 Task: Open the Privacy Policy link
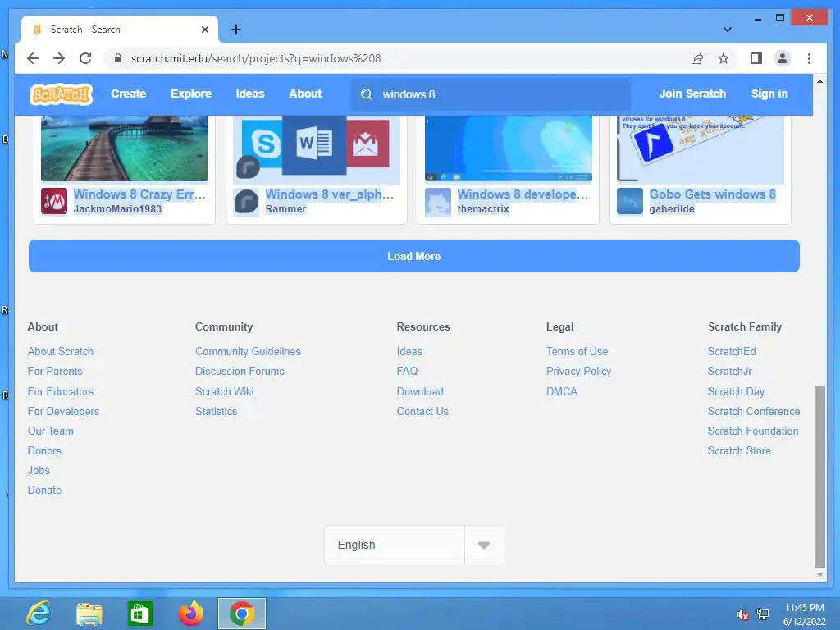pyautogui.click(x=578, y=372)
